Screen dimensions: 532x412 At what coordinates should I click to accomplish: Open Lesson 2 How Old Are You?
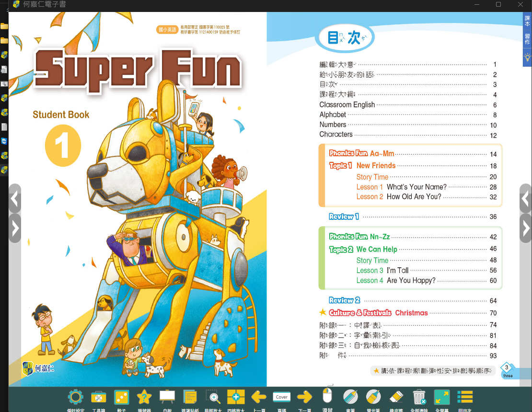pos(427,197)
